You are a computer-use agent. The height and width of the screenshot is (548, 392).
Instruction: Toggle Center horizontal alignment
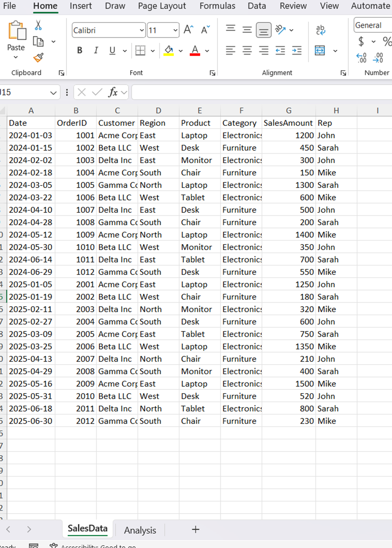247,50
